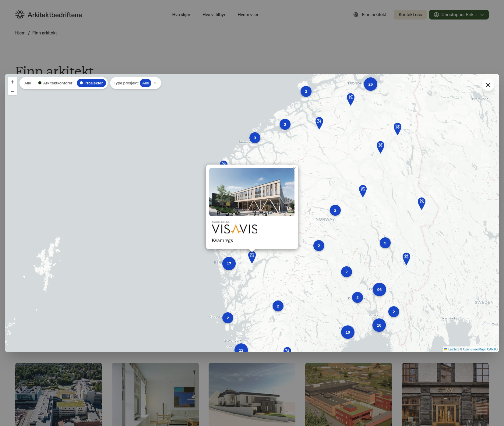Image resolution: width=504 pixels, height=426 pixels.
Task: Open the CARTO attribution link
Action: (x=492, y=349)
